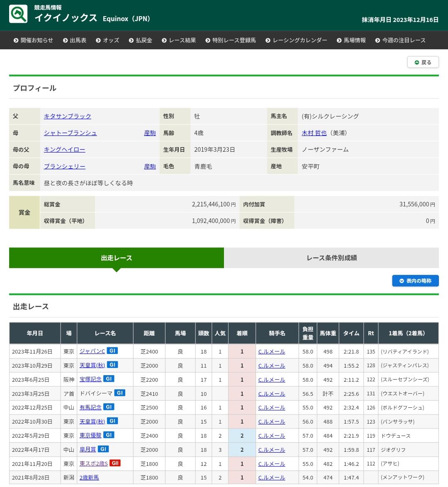
Task: Click the GI badge beside 有馬記念
Action: (109, 407)
